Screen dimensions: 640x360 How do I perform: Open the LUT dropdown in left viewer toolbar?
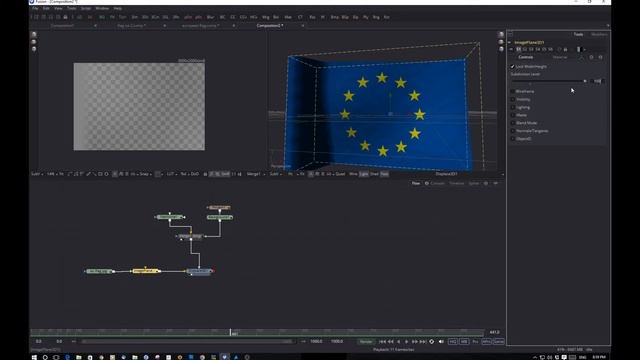pos(171,174)
